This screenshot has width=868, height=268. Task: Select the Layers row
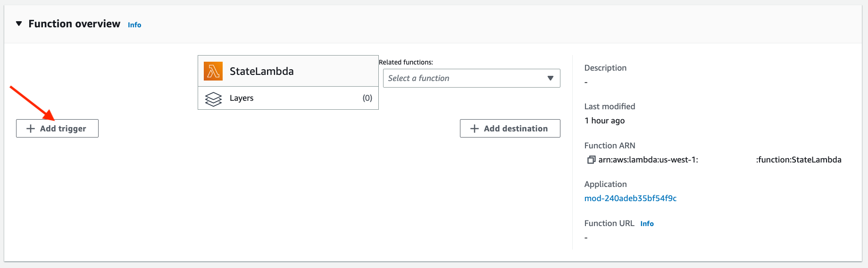[288, 98]
